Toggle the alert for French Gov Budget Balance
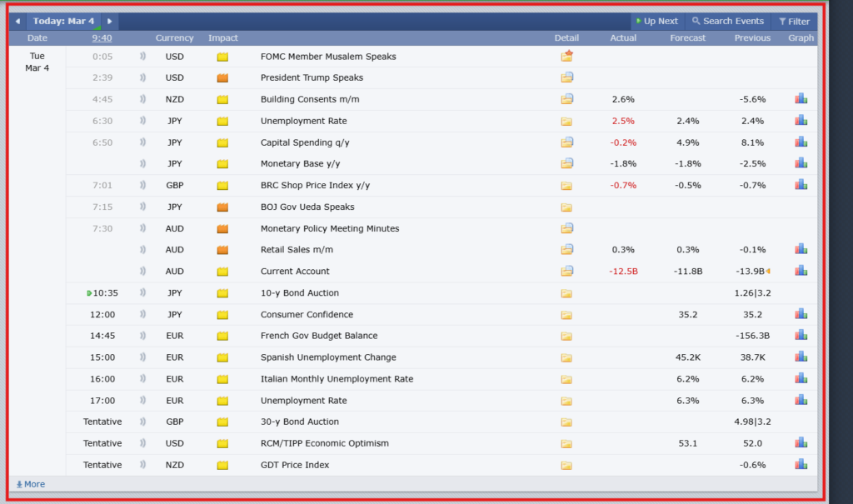The image size is (853, 504). point(142,335)
